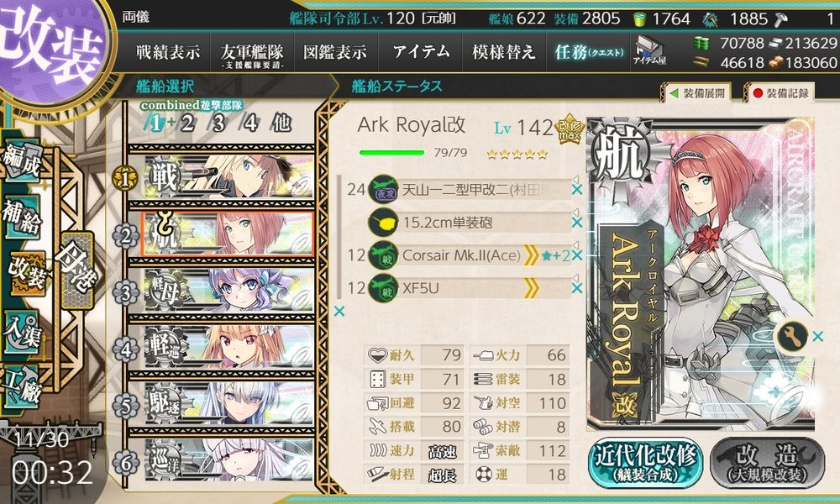Screen dimensions: 840x504
Task: Click the remove-all-equipment X below the slots
Action: (x=339, y=311)
